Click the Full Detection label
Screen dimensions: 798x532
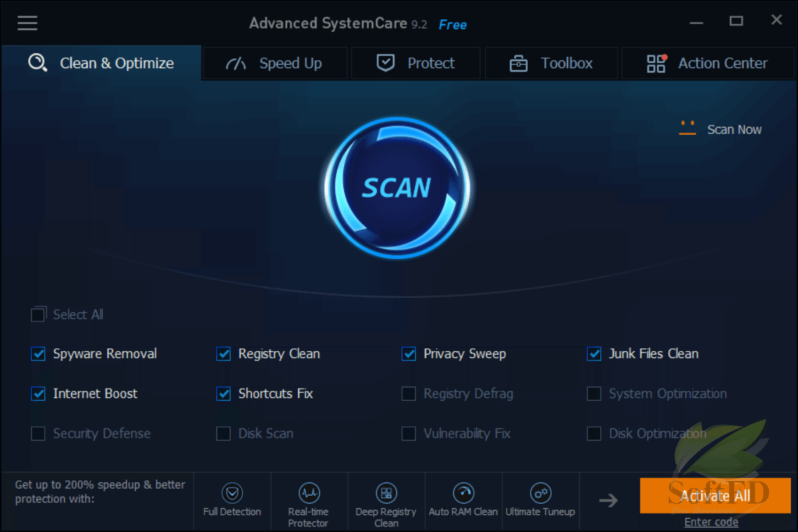[232, 511]
